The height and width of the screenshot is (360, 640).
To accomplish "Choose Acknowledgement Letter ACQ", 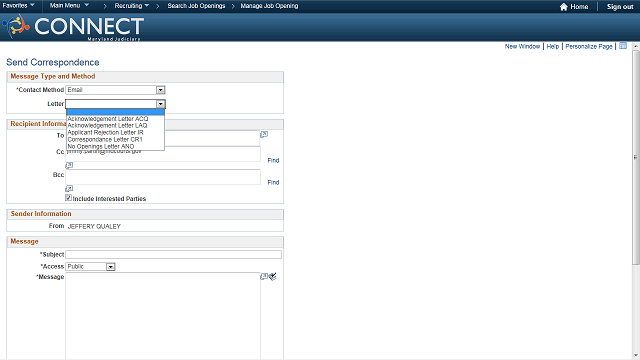I will tap(115, 119).
